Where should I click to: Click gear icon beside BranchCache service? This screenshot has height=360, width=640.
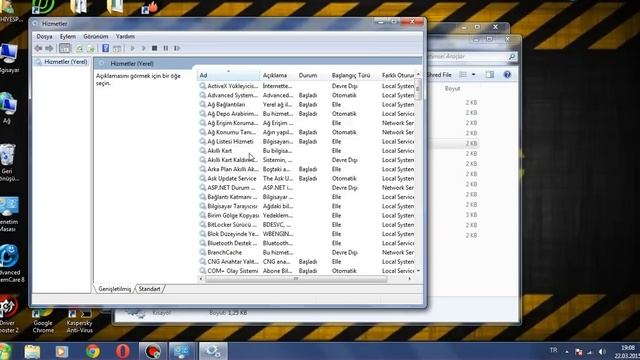[x=202, y=252]
